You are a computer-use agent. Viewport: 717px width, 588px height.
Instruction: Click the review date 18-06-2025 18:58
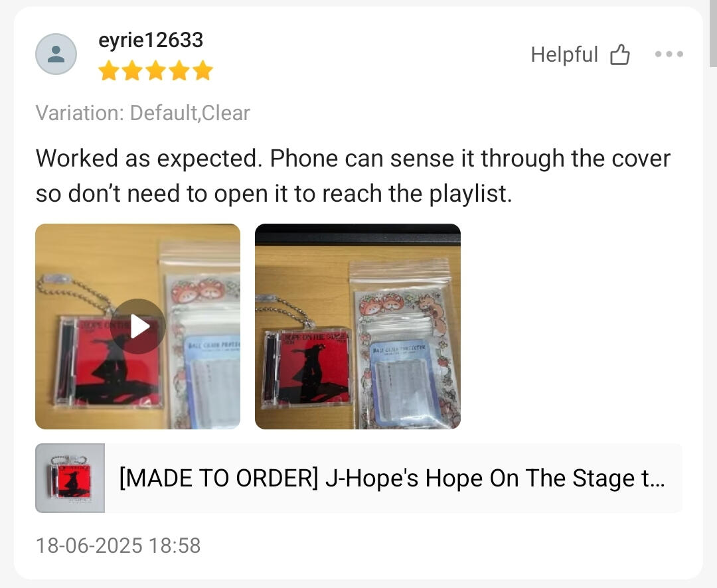pyautogui.click(x=118, y=545)
